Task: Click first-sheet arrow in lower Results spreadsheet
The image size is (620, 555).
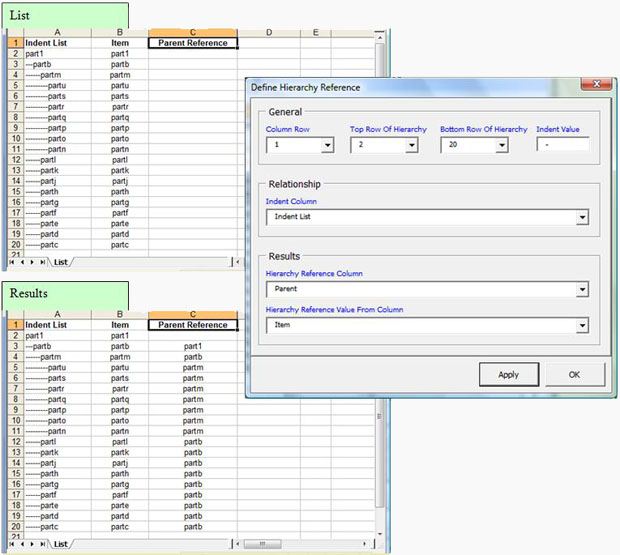Action: click(10, 543)
